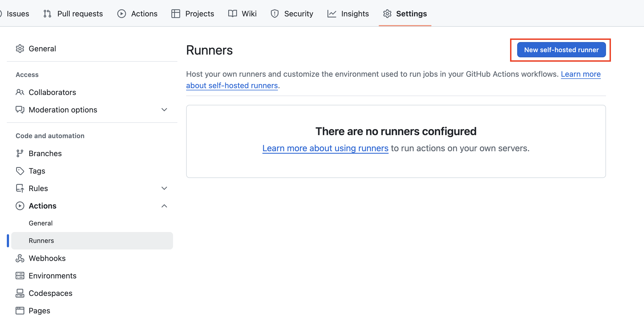Image resolution: width=644 pixels, height=321 pixels.
Task: Click the Pages browser icon
Action: (x=20, y=311)
